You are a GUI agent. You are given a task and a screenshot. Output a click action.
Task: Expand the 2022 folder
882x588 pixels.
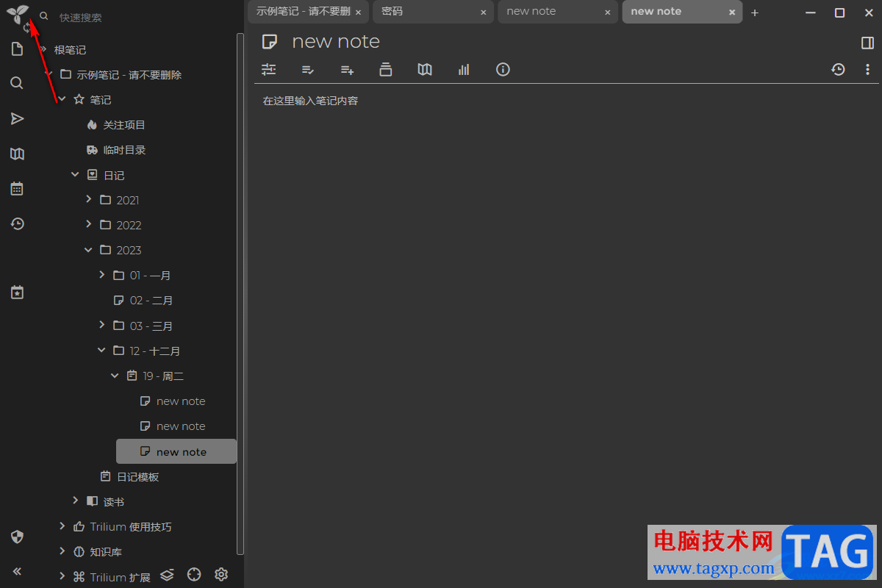tap(88, 225)
